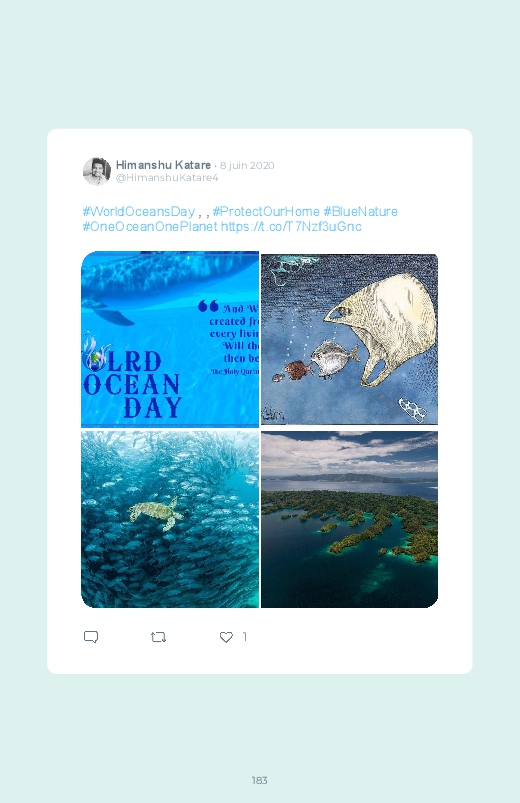This screenshot has height=803, width=520.
Task: Click the @HimanshuKatare4 handle
Action: pos(167,178)
